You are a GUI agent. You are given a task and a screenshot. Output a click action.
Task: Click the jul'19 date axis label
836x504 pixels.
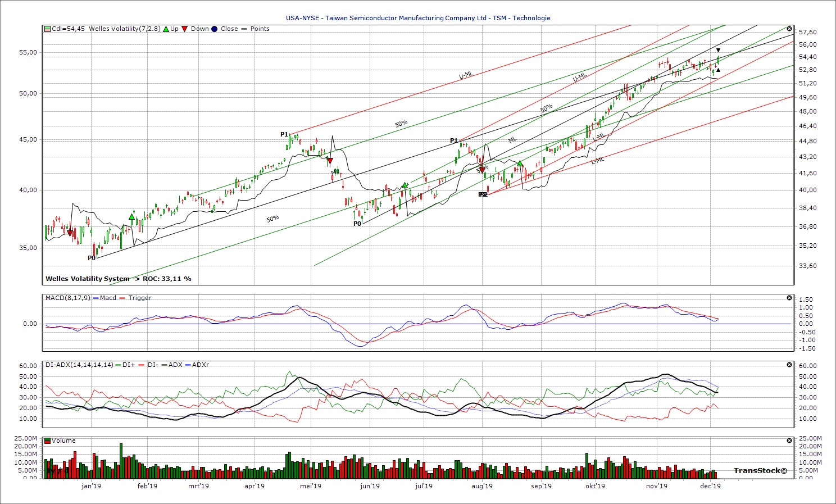[424, 486]
